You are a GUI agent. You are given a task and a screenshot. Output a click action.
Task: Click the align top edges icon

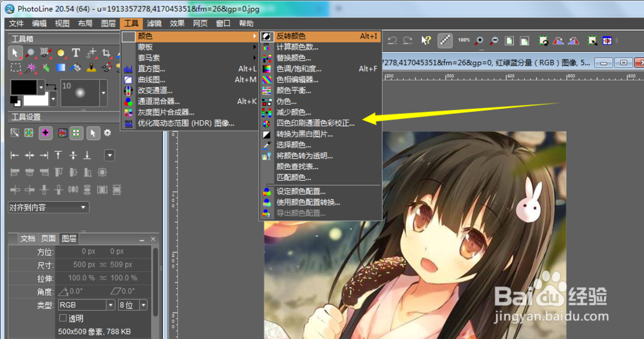point(58,155)
